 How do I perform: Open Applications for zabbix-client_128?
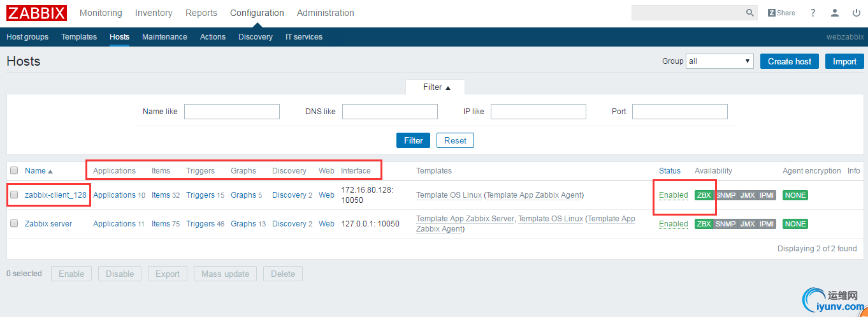[114, 195]
